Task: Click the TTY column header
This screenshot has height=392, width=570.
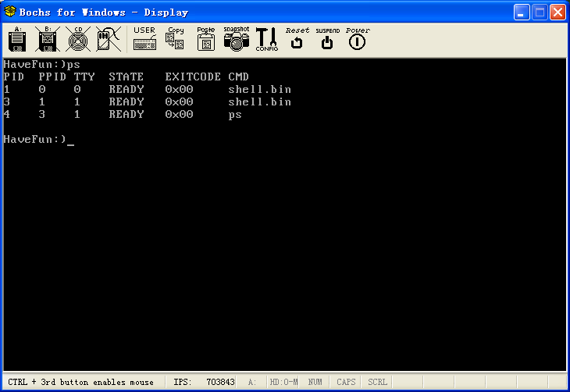Action: (x=84, y=77)
